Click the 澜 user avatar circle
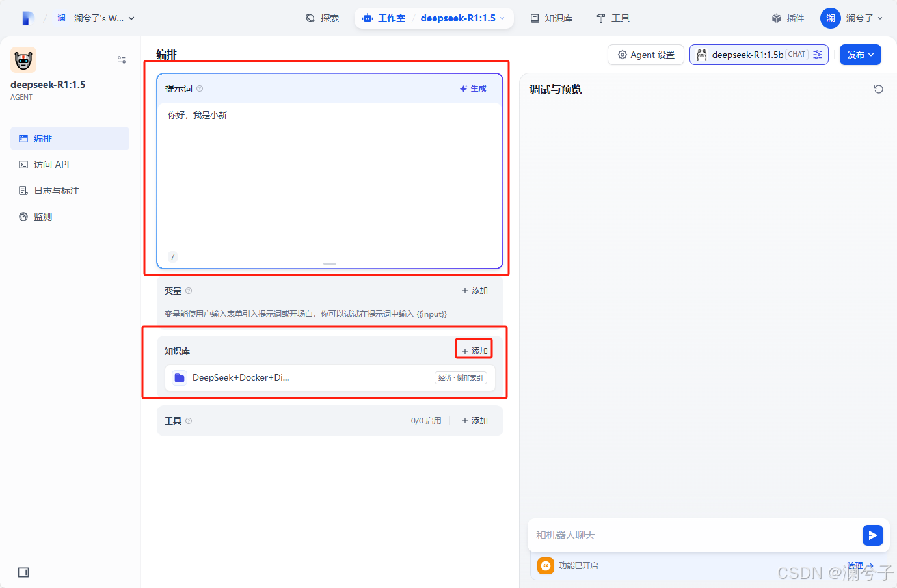The width and height of the screenshot is (897, 588). (831, 18)
